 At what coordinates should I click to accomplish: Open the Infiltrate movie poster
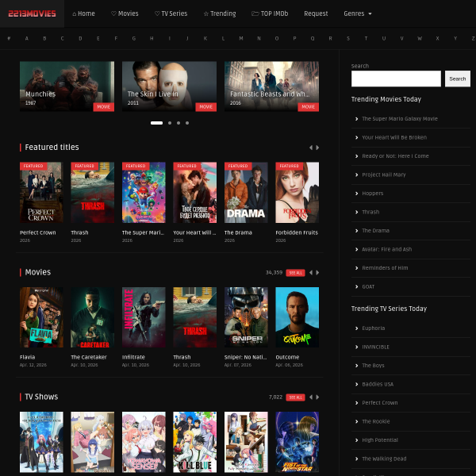pyautogui.click(x=144, y=317)
